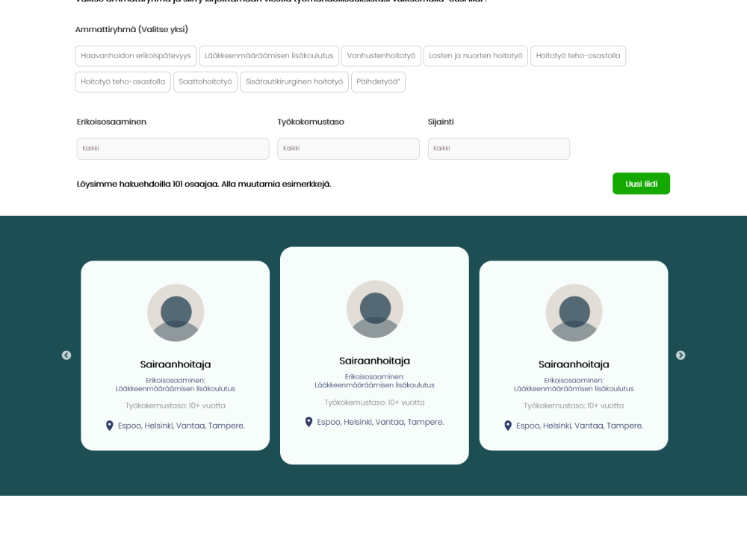Click the green Uusi liidi button

click(x=641, y=183)
